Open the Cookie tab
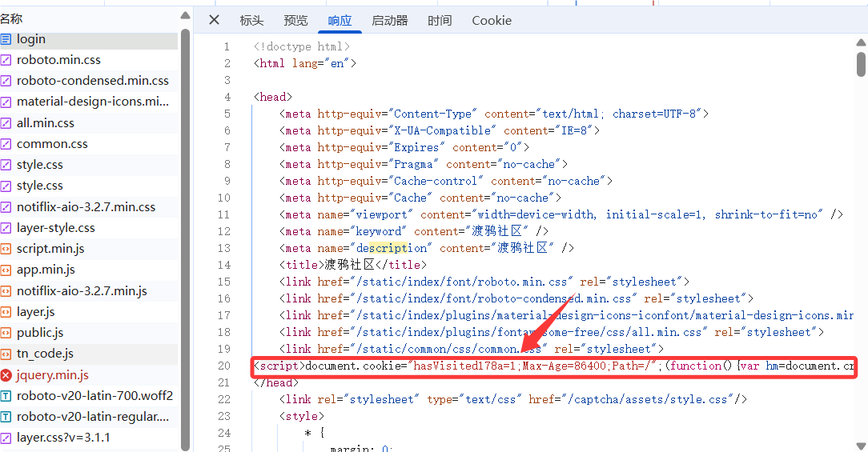This screenshot has height=452, width=868. [x=492, y=21]
